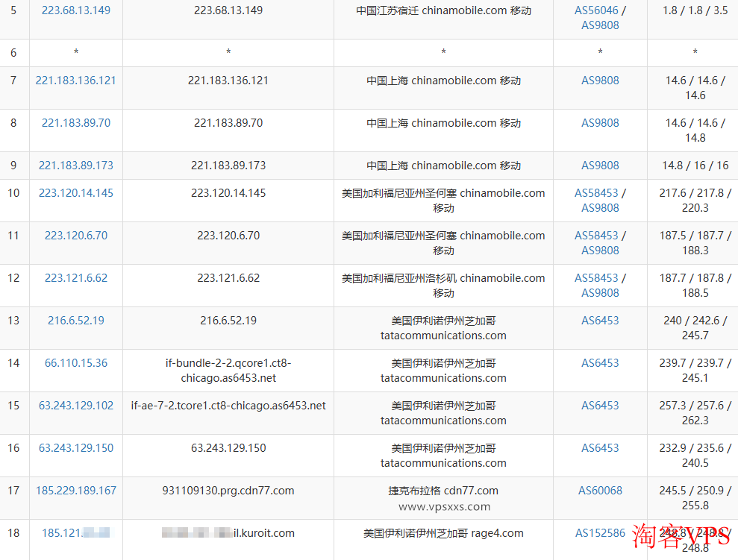Viewport: 738px width, 560px height.
Task: Select location text 中国江苏宿迁 chinamobile.com 移动
Action: 443,10
